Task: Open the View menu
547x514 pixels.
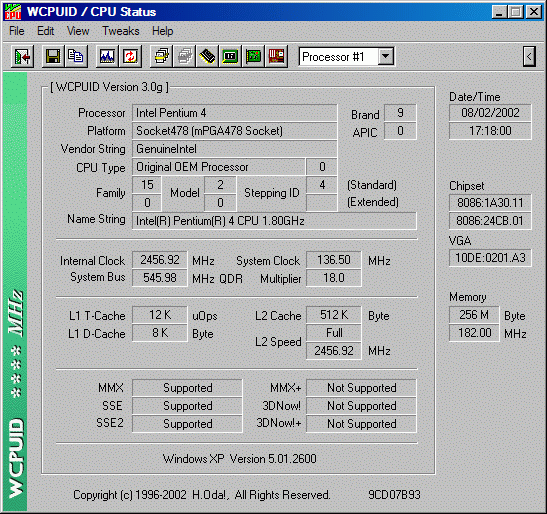Action: (78, 31)
